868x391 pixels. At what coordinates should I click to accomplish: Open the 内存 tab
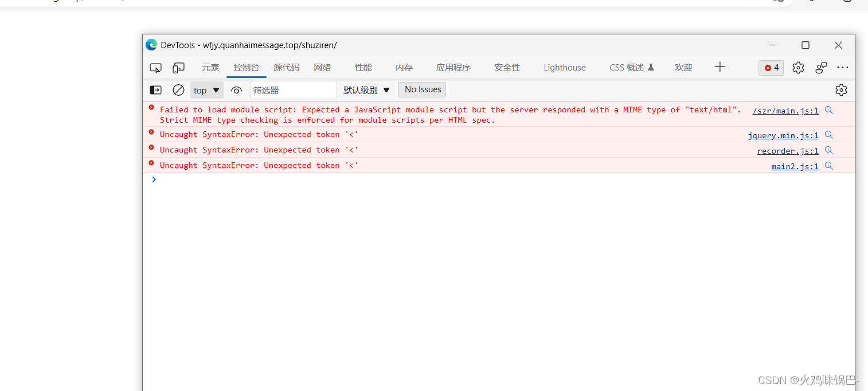404,68
